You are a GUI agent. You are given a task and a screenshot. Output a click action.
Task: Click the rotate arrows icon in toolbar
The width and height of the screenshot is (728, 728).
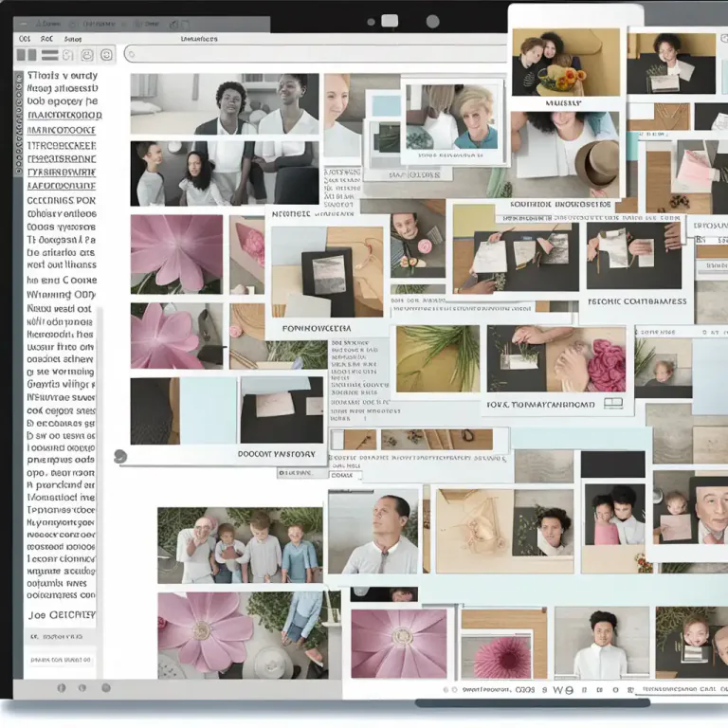pyautogui.click(x=68, y=55)
